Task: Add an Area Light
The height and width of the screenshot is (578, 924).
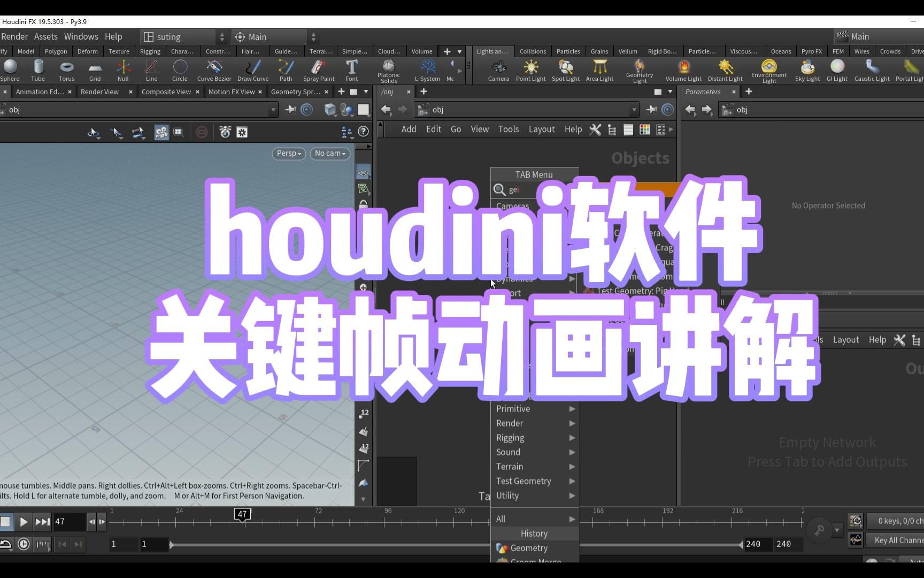Action: point(599,71)
